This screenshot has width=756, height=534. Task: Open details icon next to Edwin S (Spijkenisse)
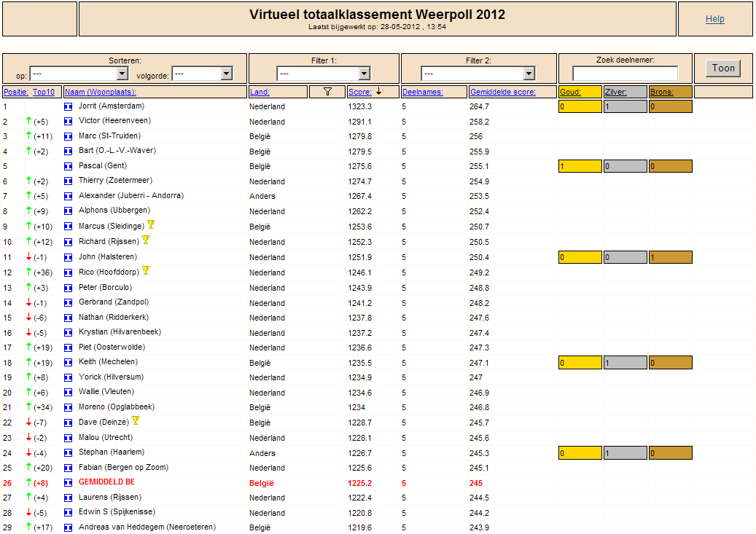coord(68,512)
